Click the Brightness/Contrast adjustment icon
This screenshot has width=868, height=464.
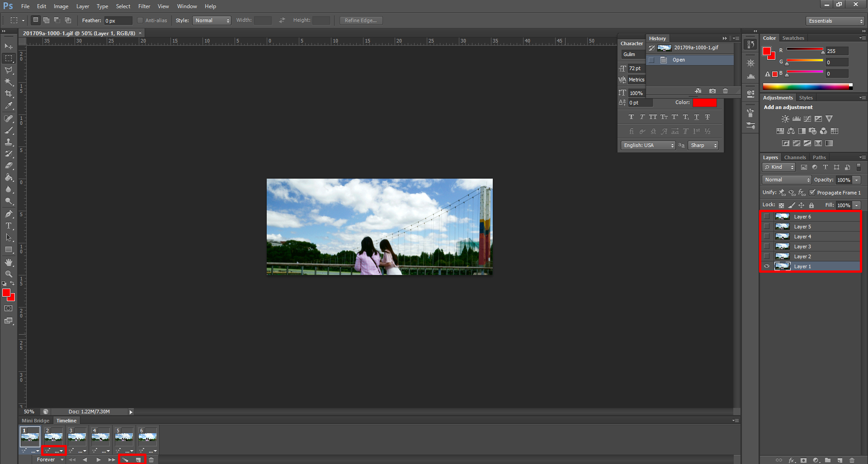(x=785, y=119)
